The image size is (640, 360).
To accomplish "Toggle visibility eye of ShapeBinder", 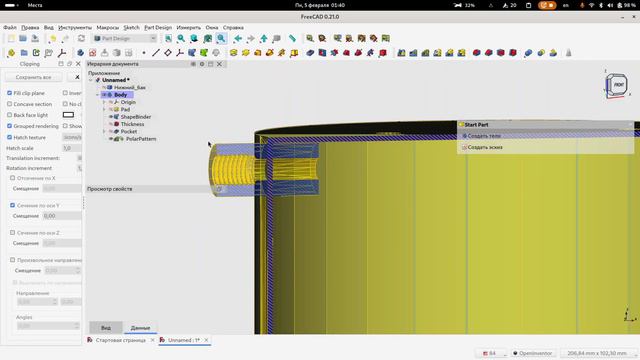I will [x=111, y=117].
